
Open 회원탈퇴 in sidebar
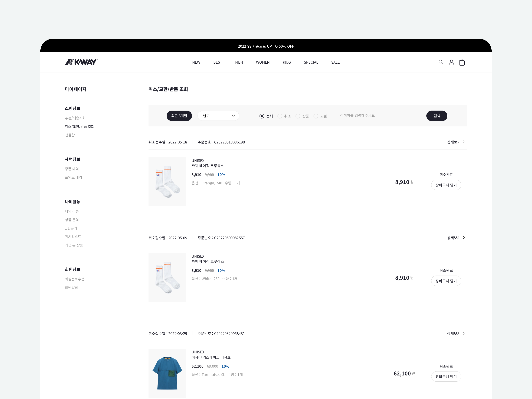point(71,287)
